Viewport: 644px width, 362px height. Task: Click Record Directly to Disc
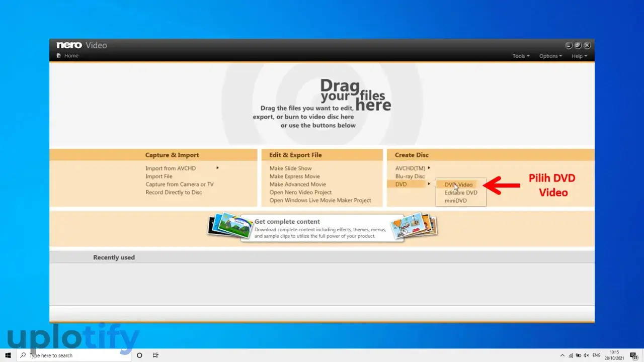174,193
